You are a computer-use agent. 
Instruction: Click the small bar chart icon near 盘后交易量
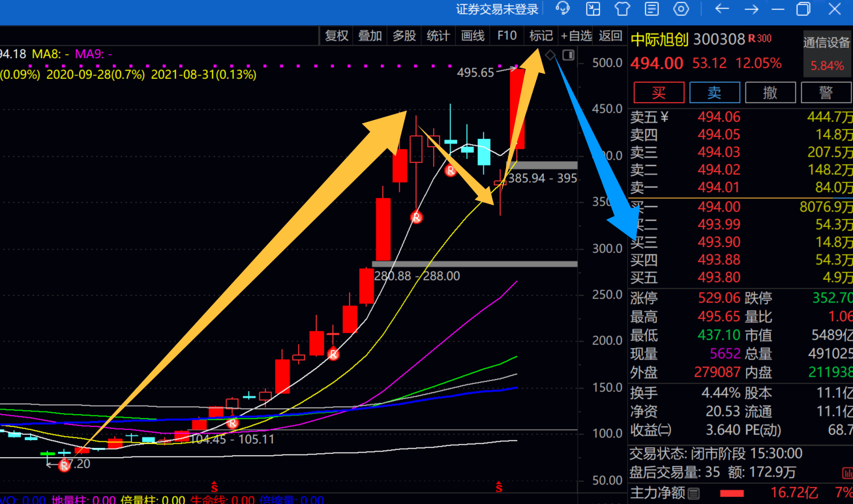coord(846,472)
